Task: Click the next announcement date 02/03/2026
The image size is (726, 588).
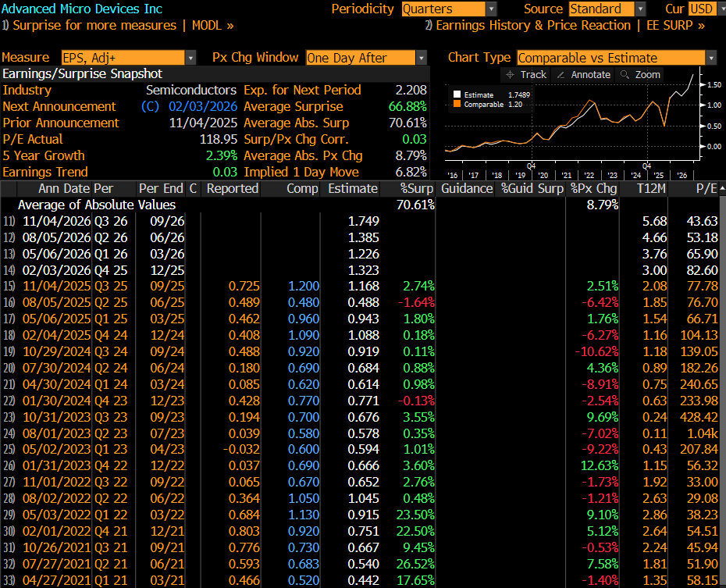Action: 202,106
